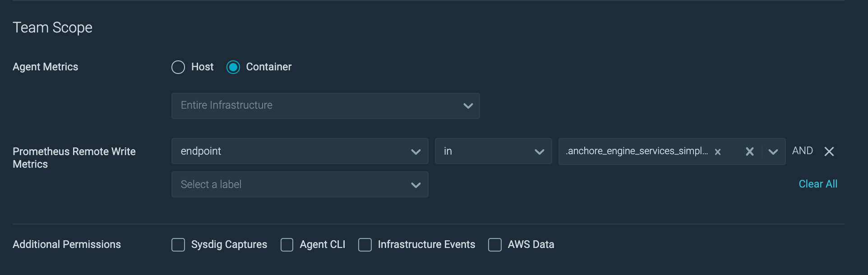Click the AND operator text
This screenshot has width=868, height=275.
(803, 151)
